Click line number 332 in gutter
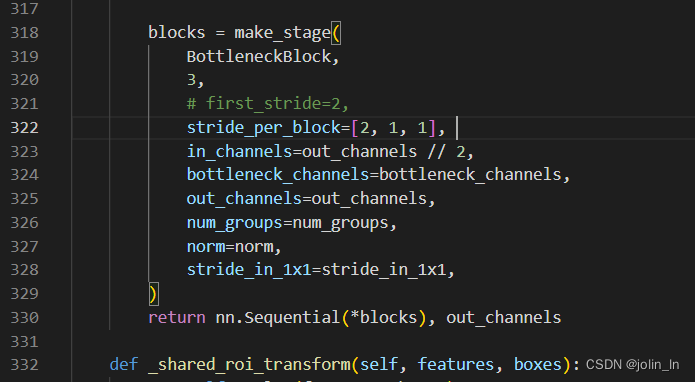 click(x=24, y=364)
